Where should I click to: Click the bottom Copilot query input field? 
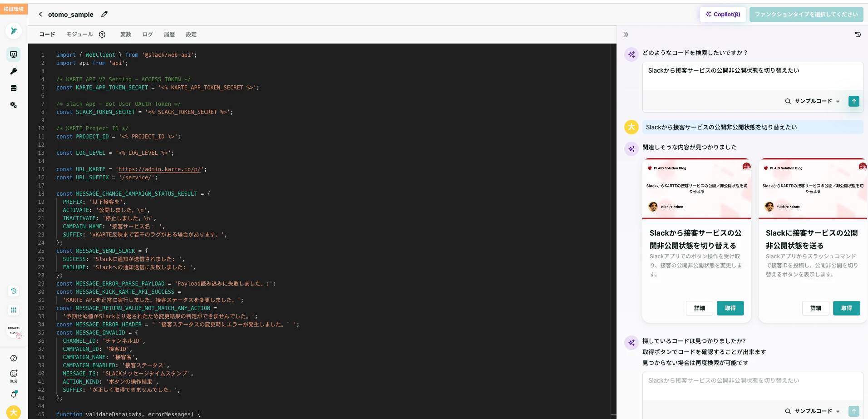pos(753,386)
